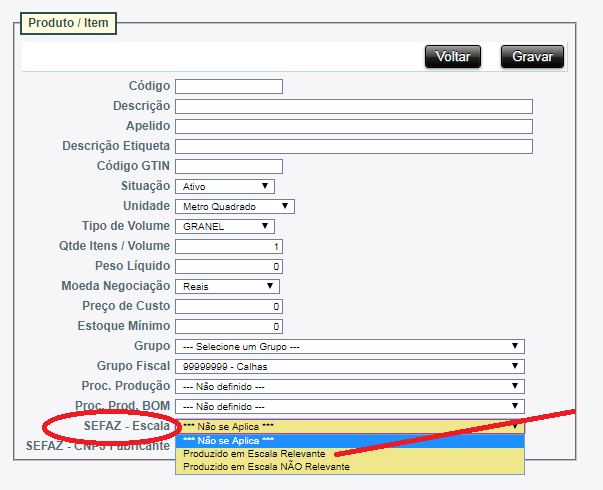The image size is (603, 490).
Task: Expand the Grupo selection dropdown
Action: pos(349,346)
